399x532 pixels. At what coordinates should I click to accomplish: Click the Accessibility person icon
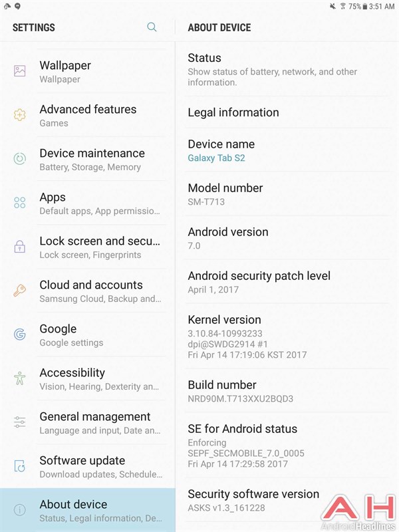(20, 378)
